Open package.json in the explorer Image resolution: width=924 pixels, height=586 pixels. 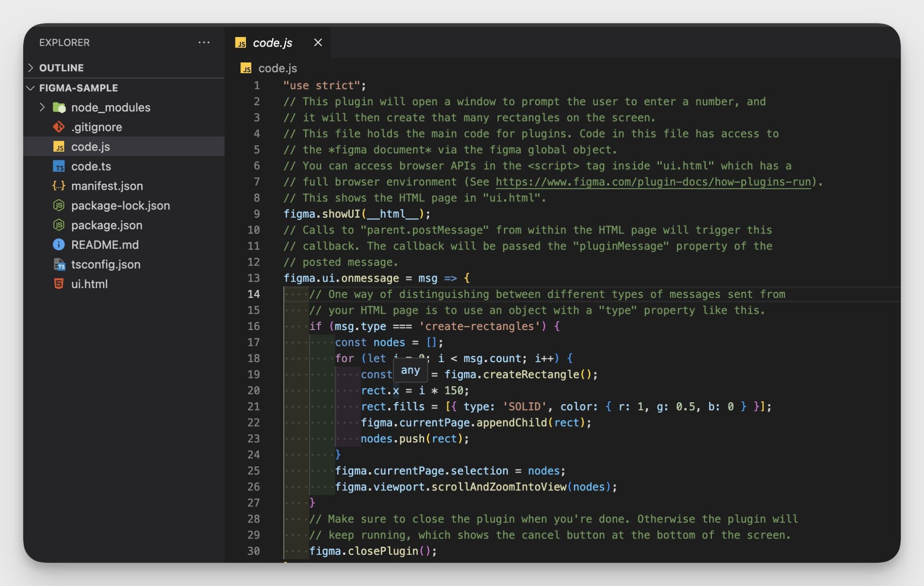pyautogui.click(x=106, y=225)
